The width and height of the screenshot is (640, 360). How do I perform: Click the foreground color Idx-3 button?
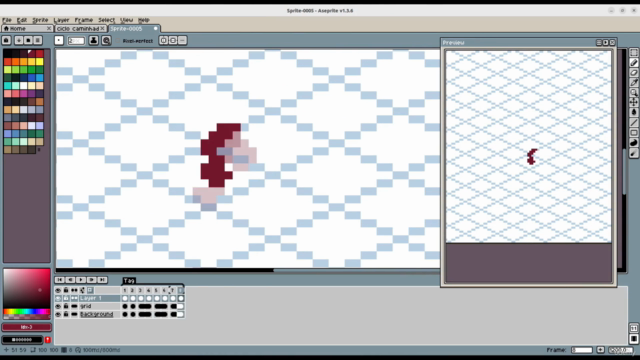pos(27,327)
